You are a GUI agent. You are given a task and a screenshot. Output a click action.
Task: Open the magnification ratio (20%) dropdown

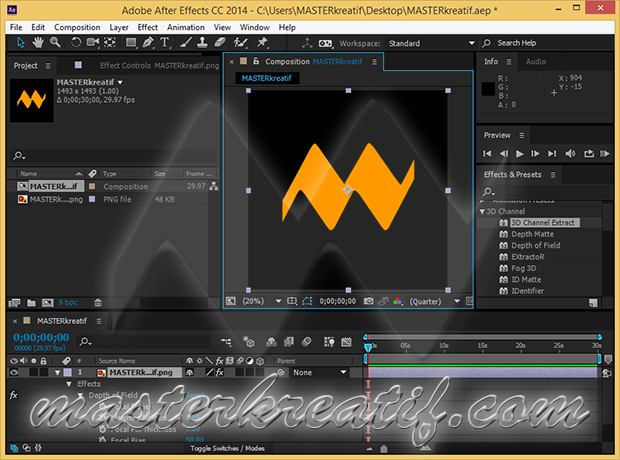[261, 301]
